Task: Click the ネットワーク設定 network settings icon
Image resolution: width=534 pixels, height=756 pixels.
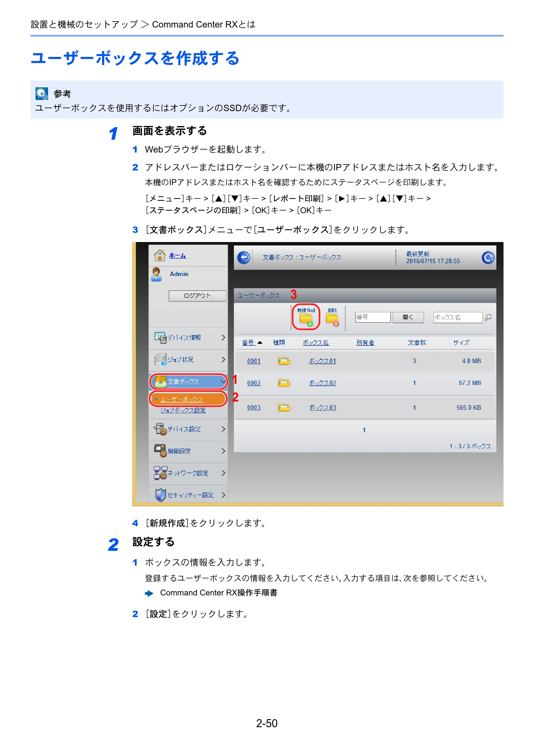Action: coord(160,473)
